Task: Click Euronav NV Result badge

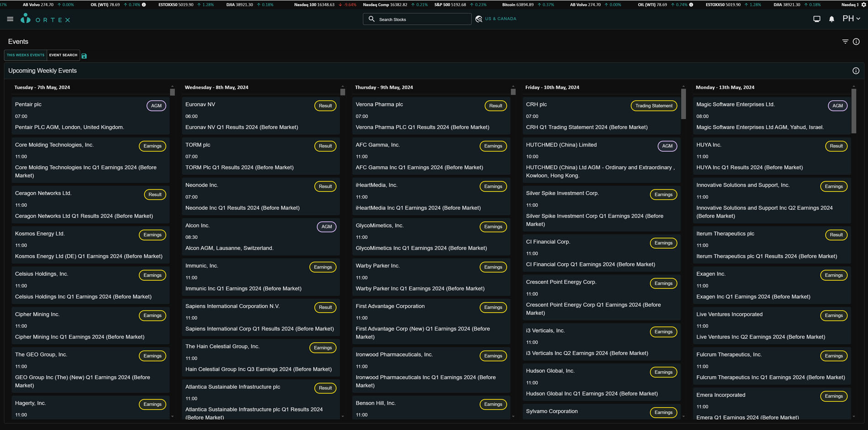Action: 325,106
